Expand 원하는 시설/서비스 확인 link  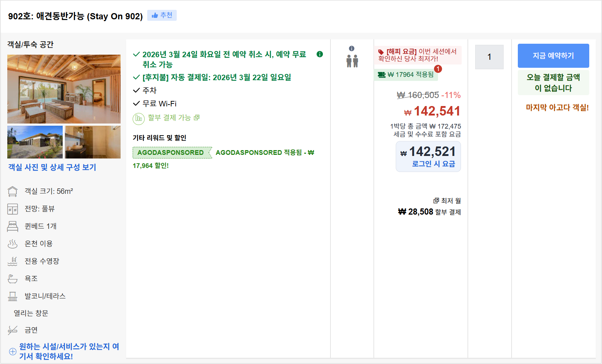coord(69,351)
